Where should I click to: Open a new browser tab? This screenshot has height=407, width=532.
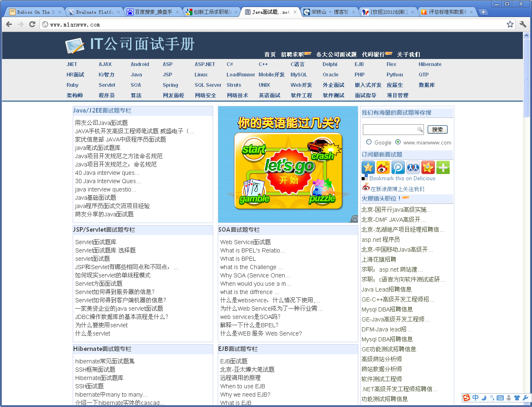point(483,12)
